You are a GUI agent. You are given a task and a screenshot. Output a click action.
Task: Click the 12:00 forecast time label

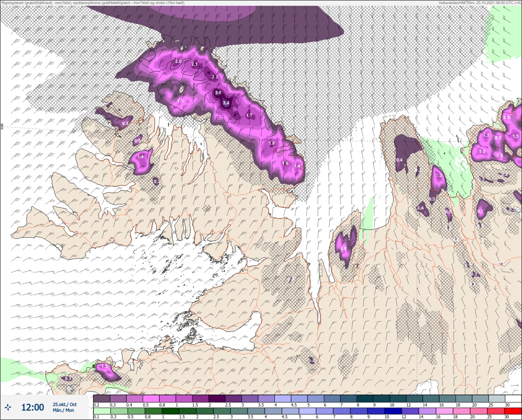[x=33, y=407]
